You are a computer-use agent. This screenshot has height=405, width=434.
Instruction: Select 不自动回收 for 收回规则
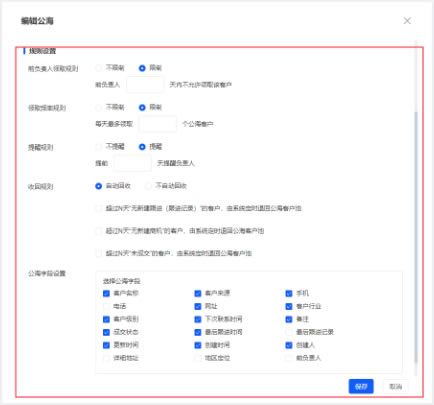click(x=148, y=186)
